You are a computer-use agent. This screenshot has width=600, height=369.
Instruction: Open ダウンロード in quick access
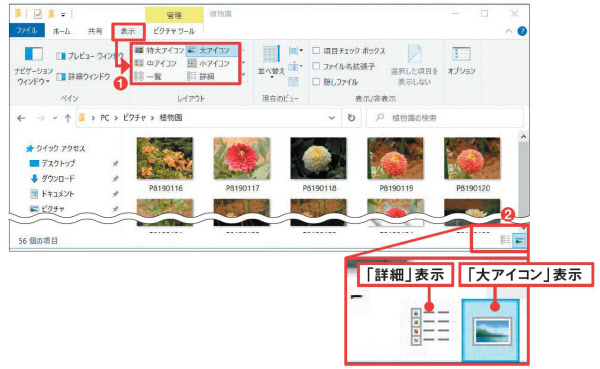(x=52, y=178)
